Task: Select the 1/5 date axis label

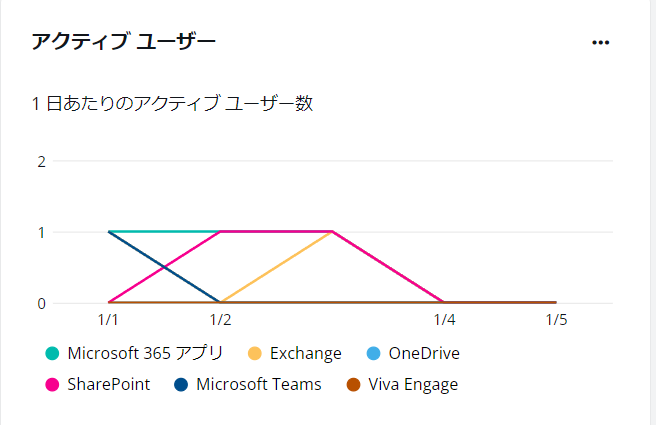Action: tap(556, 320)
